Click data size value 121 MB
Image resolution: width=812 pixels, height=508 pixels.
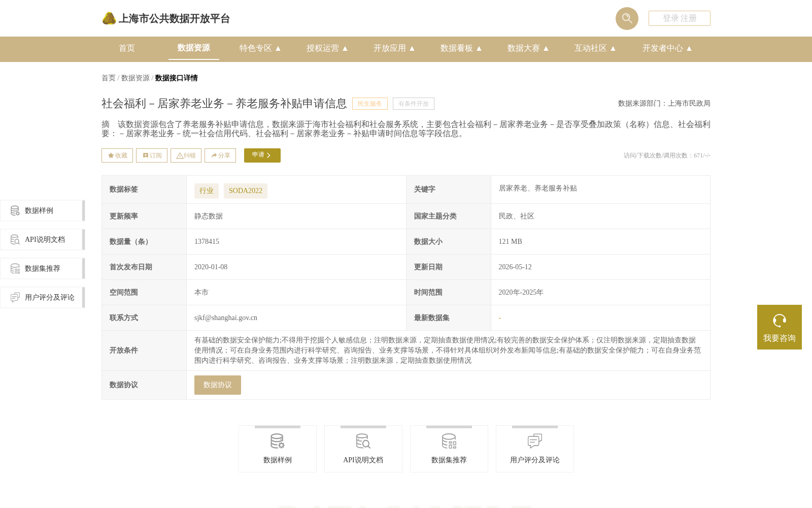pyautogui.click(x=510, y=241)
